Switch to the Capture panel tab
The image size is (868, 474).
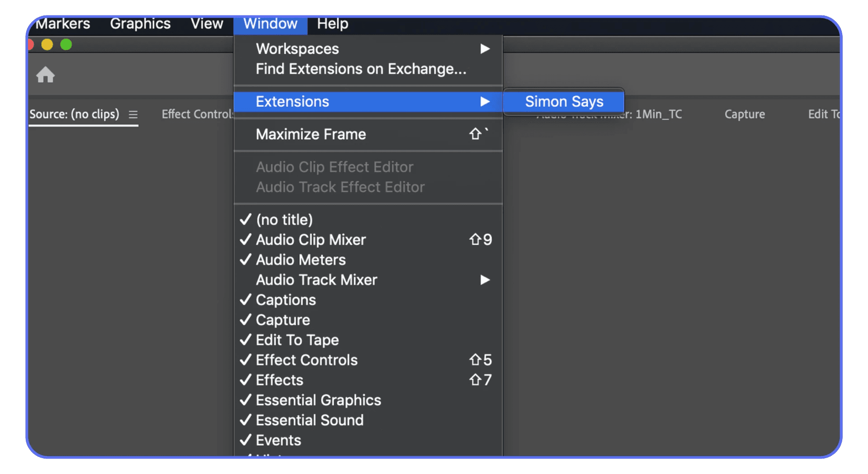click(x=745, y=114)
